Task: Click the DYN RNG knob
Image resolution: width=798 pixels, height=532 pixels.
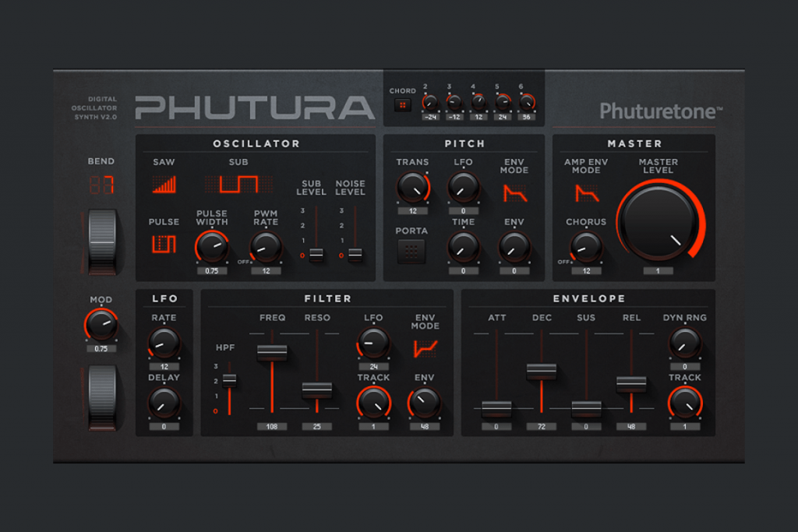Action: click(x=684, y=343)
